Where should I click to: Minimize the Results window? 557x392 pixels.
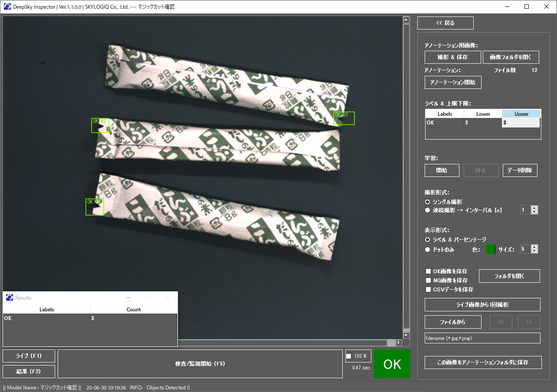pos(128,297)
